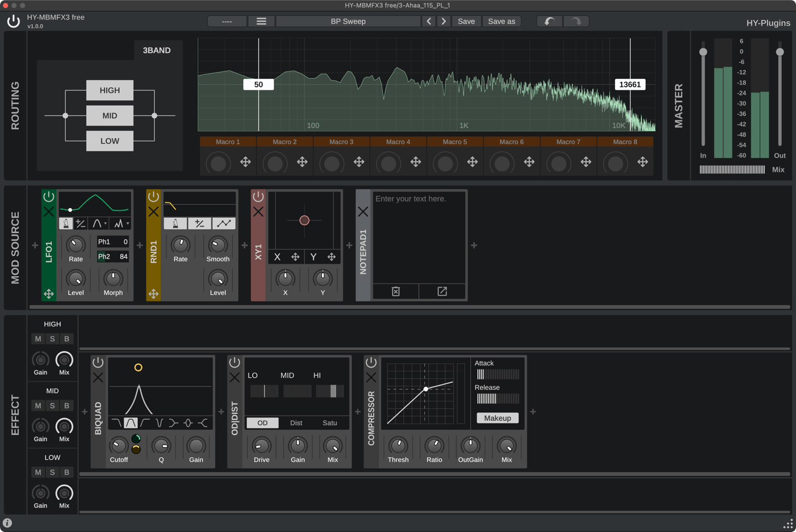Toggle the RND1 bipolar plus/minus icon
Image resolution: width=796 pixels, height=532 pixels.
(199, 223)
